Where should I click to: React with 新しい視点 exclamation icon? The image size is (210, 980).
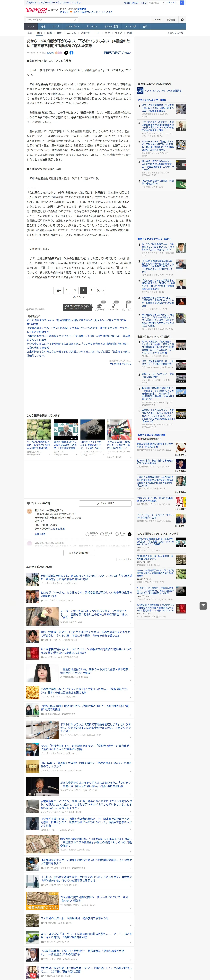(x=127, y=306)
